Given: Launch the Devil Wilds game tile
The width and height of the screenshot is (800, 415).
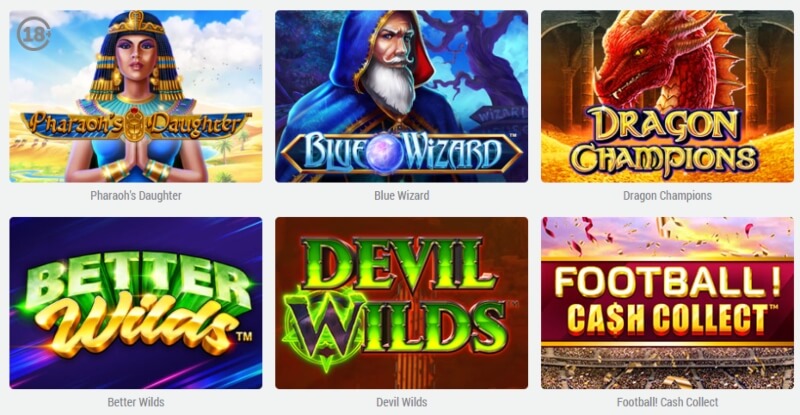Looking at the screenshot, I should coord(402,303).
